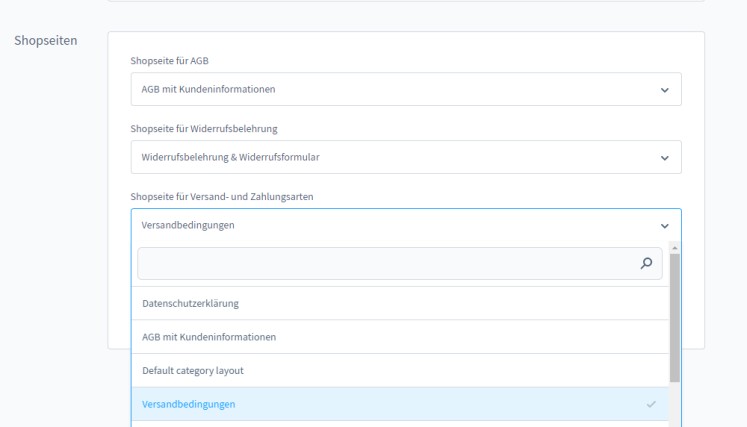
Task: Click the checkmark beside selected Versandbedingungen option
Action: pyautogui.click(x=652, y=404)
